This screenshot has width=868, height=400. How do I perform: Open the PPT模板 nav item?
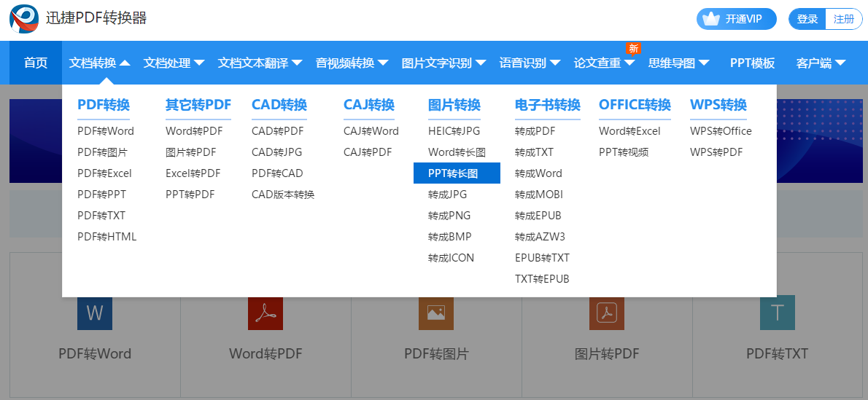coord(752,63)
